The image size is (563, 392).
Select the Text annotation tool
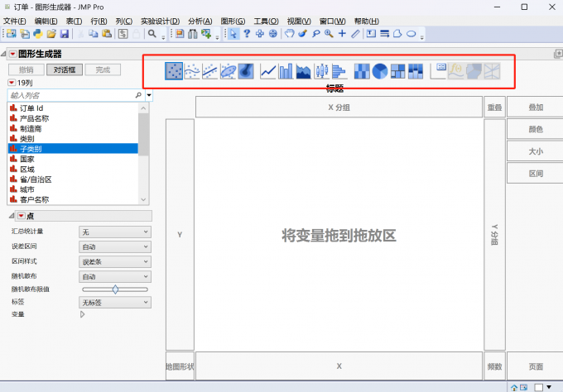(x=371, y=34)
